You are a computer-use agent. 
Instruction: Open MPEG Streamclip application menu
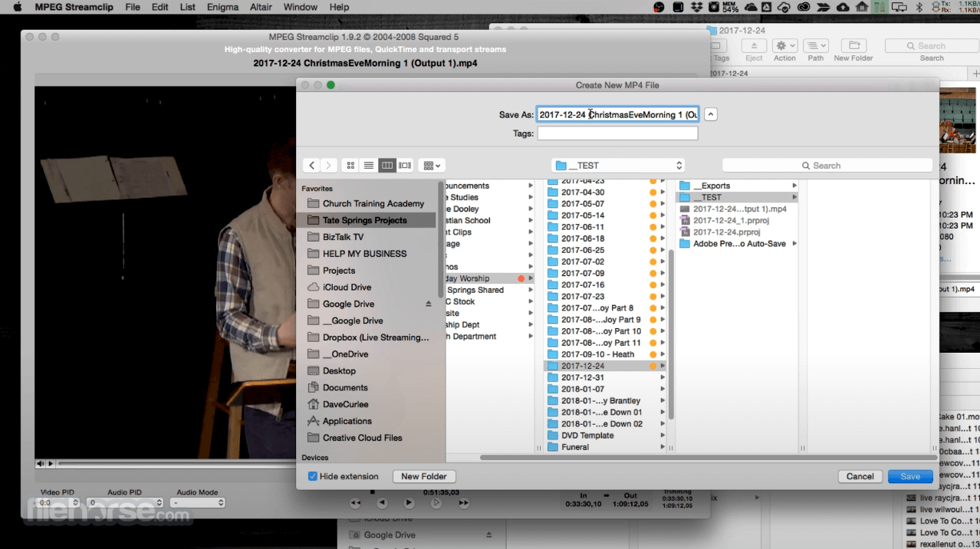pyautogui.click(x=75, y=7)
